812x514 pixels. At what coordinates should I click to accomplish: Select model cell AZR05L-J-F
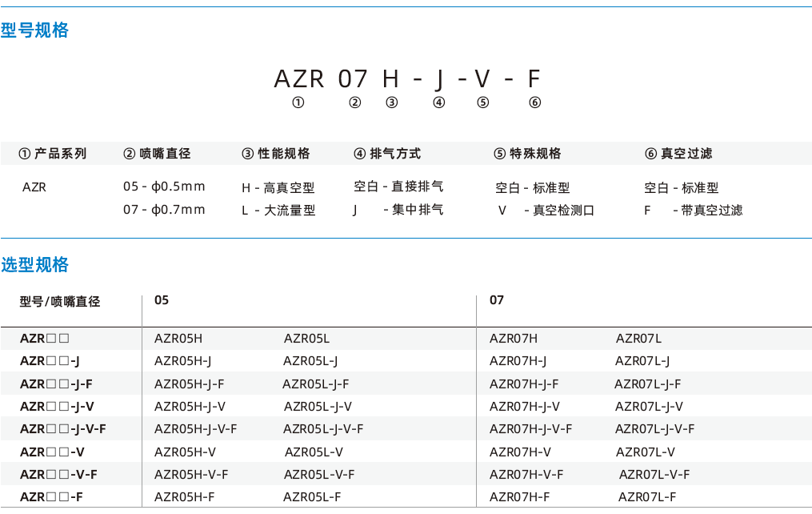click(x=315, y=384)
